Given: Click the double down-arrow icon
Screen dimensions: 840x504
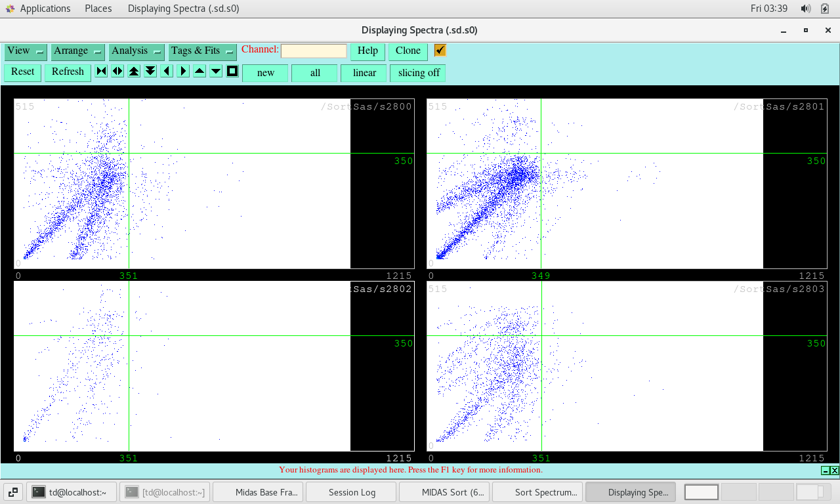Looking at the screenshot, I should [x=150, y=72].
